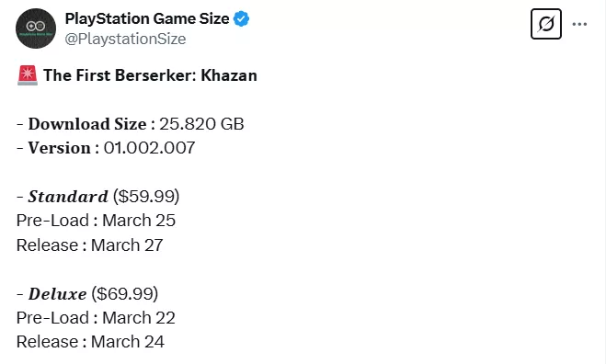Visit the @PlaystationSize handle link

125,39
